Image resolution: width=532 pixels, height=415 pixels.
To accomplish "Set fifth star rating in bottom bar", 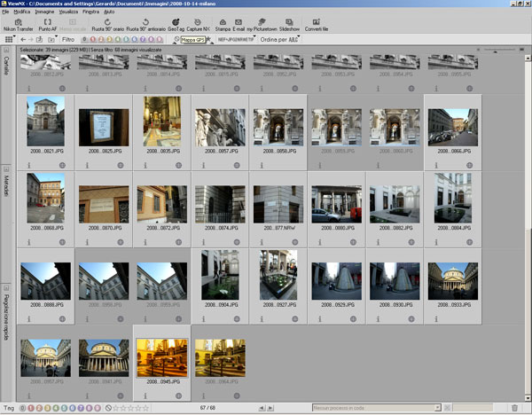I will coord(146,408).
